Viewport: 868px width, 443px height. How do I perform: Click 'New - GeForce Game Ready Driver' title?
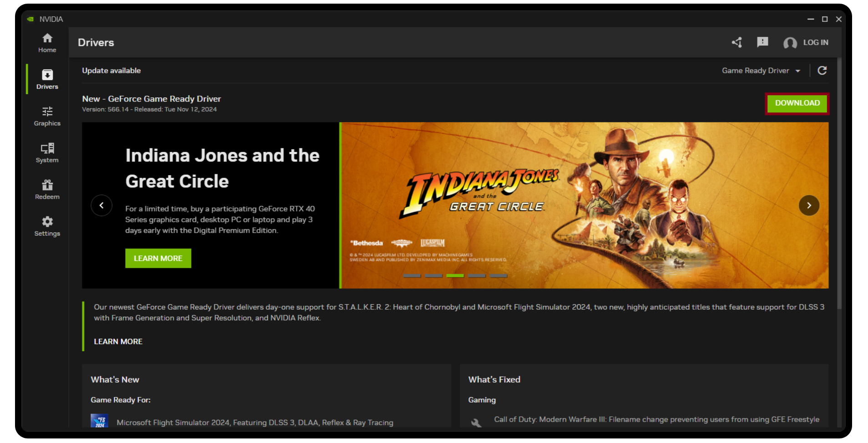(151, 99)
